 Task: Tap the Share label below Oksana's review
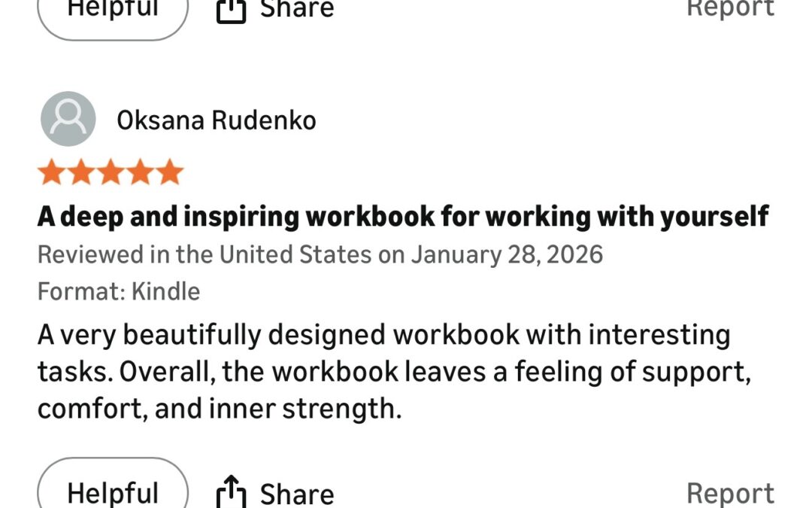tap(297, 494)
